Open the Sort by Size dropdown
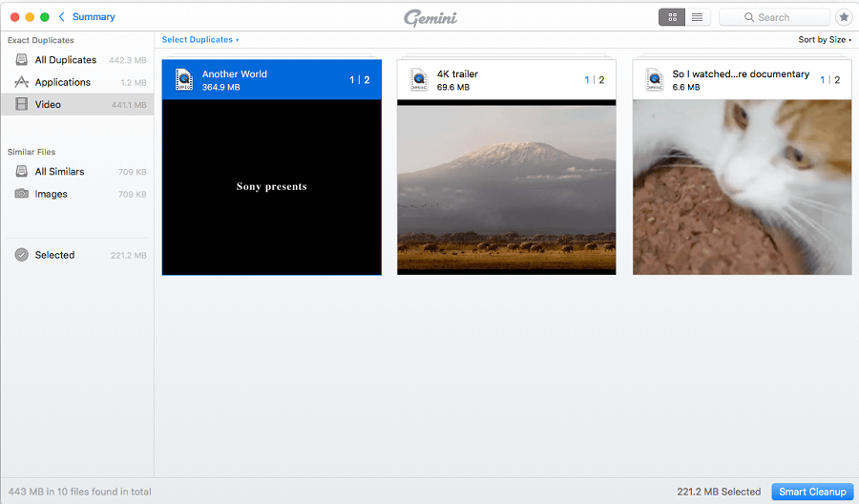The height and width of the screenshot is (504, 859). coord(825,40)
